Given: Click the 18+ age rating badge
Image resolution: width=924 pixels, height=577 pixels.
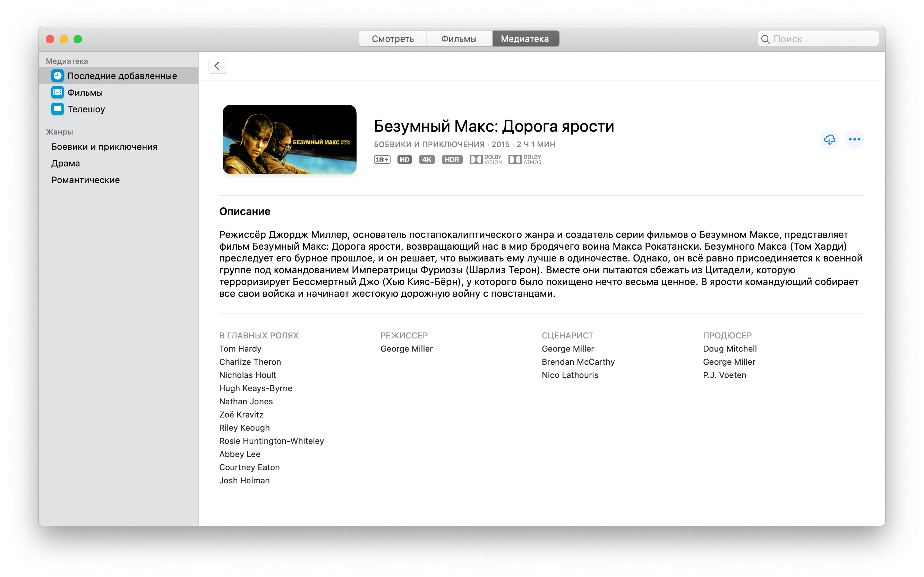Looking at the screenshot, I should 382,160.
